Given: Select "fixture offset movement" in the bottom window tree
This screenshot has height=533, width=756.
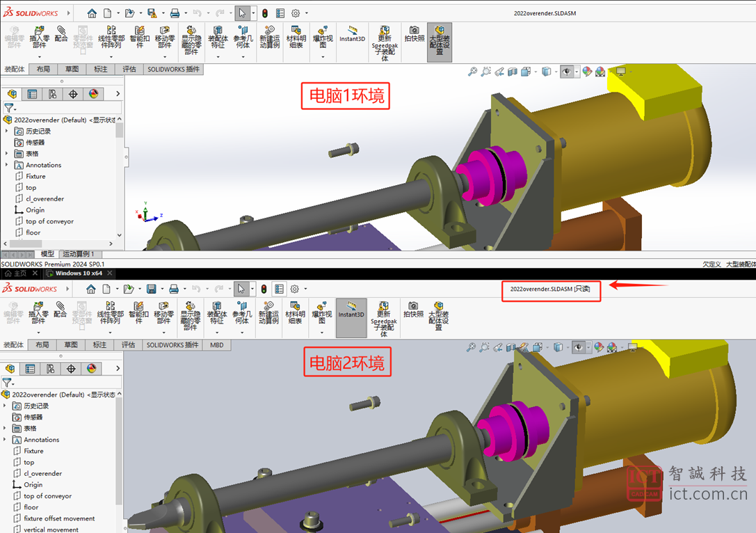Looking at the screenshot, I should (59, 518).
